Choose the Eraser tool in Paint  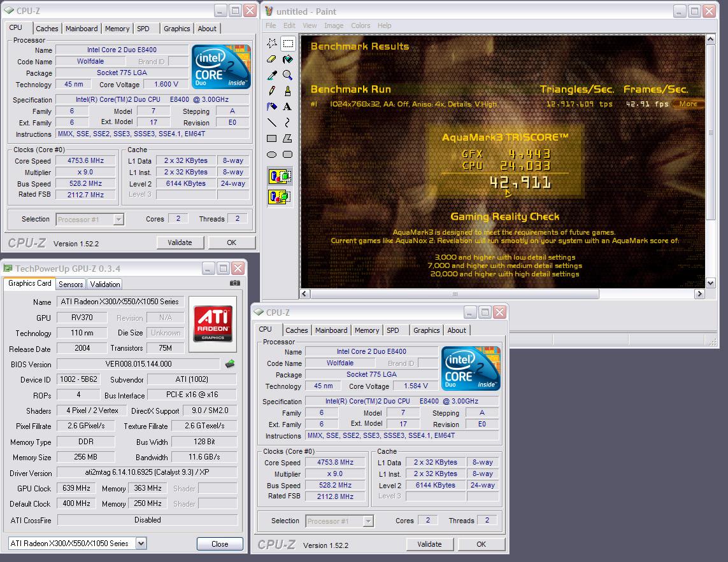click(272, 59)
